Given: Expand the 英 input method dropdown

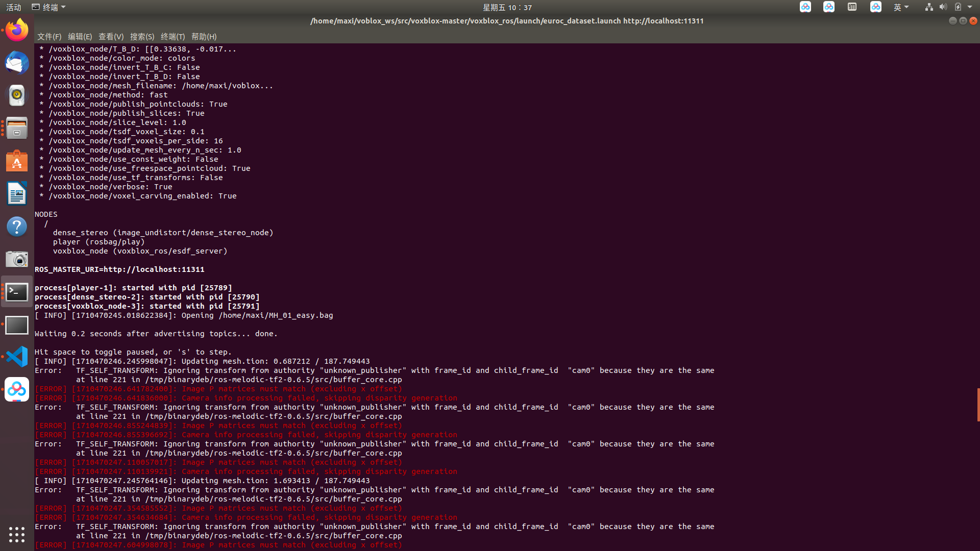Looking at the screenshot, I should coord(901,7).
